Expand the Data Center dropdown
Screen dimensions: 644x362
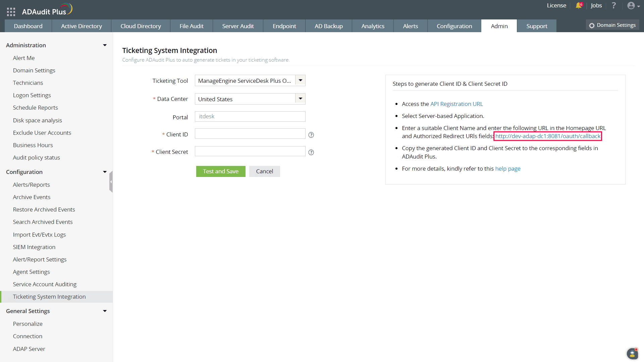(x=300, y=99)
